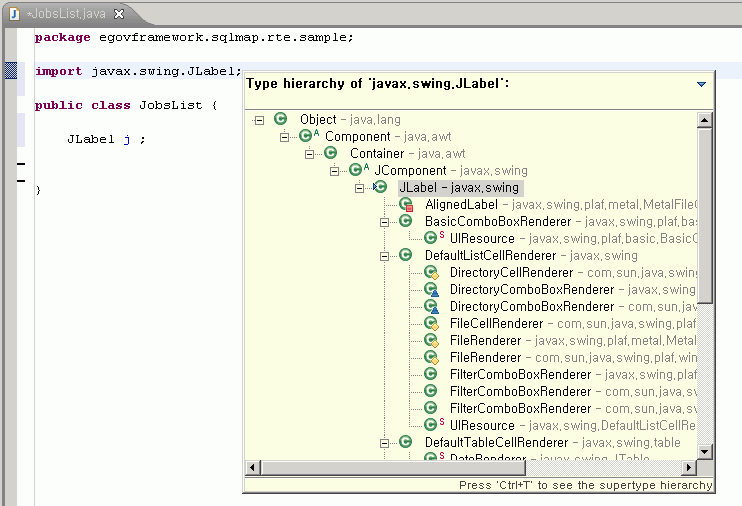
Task: Click the JComponent class icon
Action: [355, 170]
